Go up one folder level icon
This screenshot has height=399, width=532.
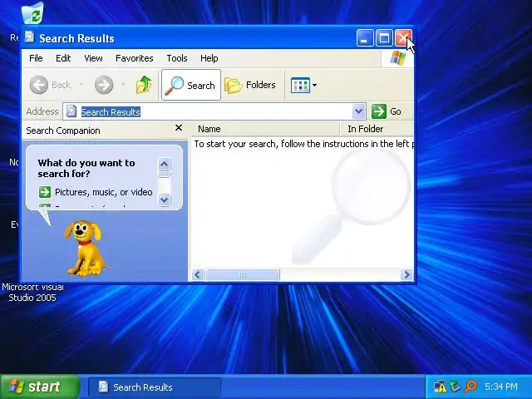144,85
